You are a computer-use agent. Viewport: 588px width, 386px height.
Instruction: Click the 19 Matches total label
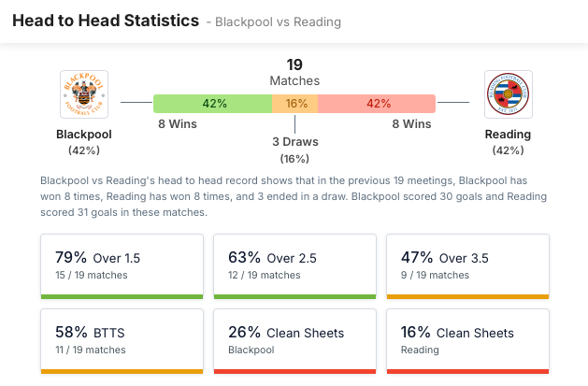(x=294, y=73)
